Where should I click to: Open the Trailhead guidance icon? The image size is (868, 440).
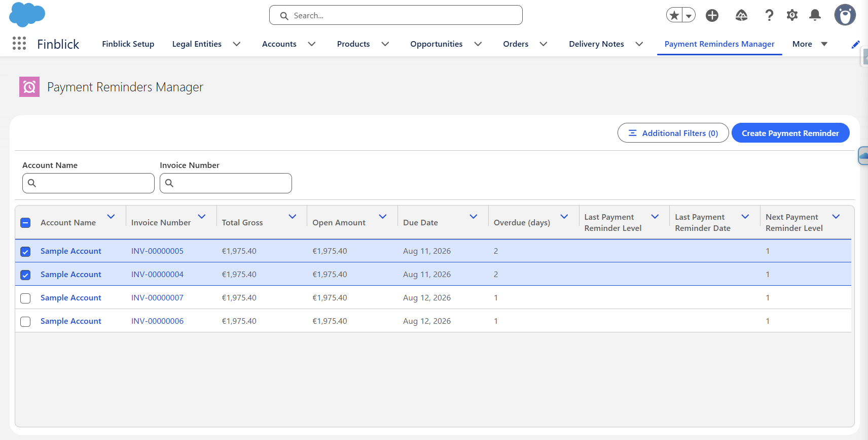(x=741, y=15)
